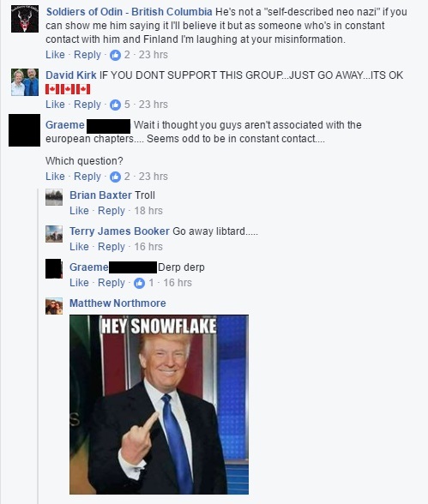
Task: Click Matthew Northmore's profile avatar
Action: pos(54,306)
